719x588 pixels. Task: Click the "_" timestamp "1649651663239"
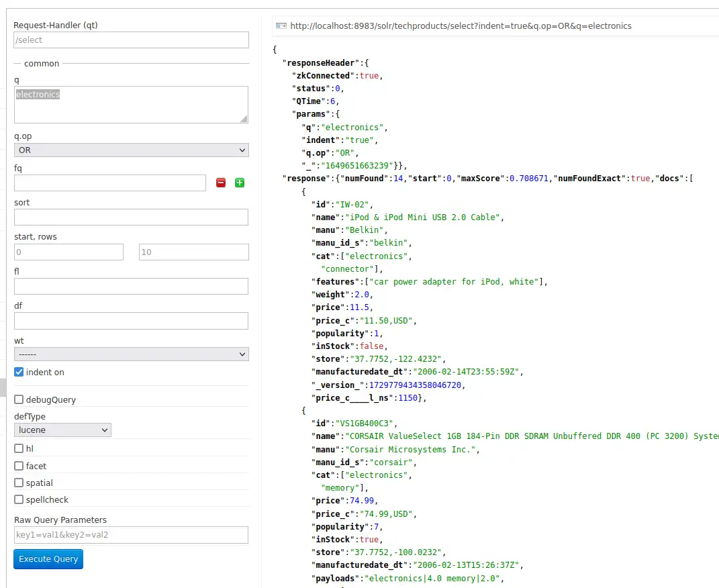357,165
